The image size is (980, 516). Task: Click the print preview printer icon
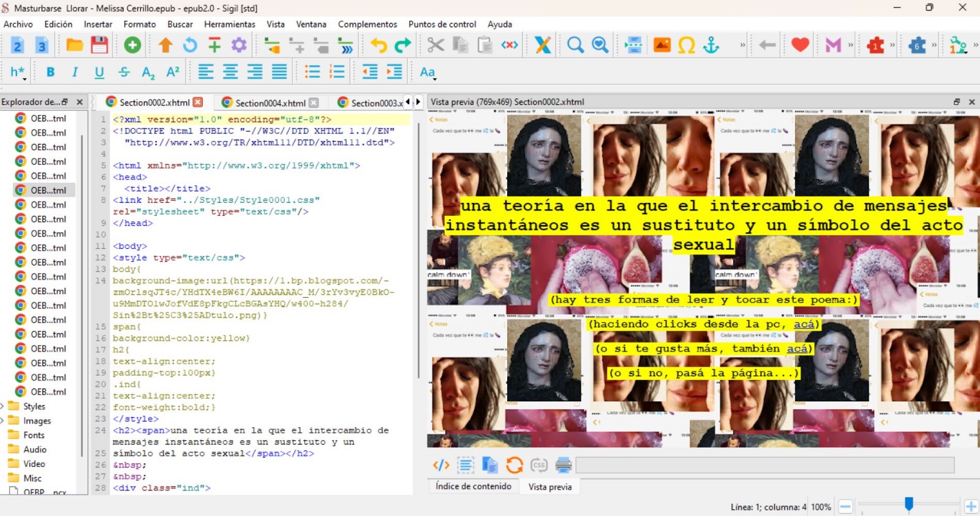coord(563,465)
